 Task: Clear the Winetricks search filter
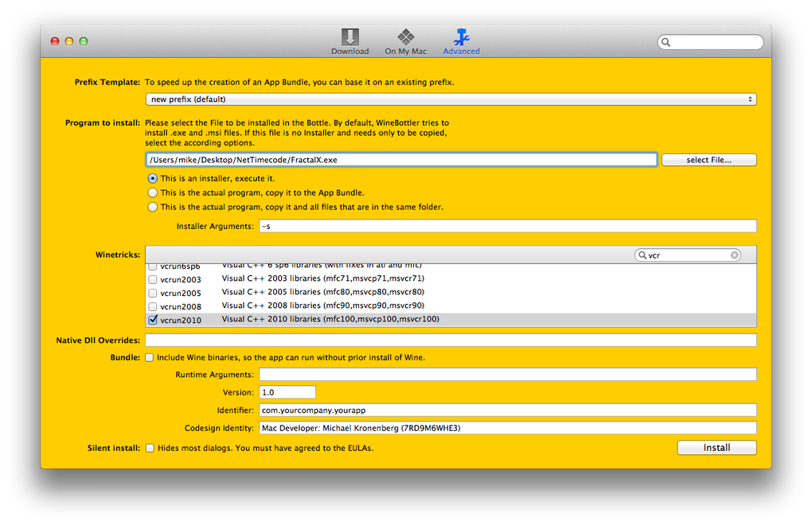coord(734,255)
